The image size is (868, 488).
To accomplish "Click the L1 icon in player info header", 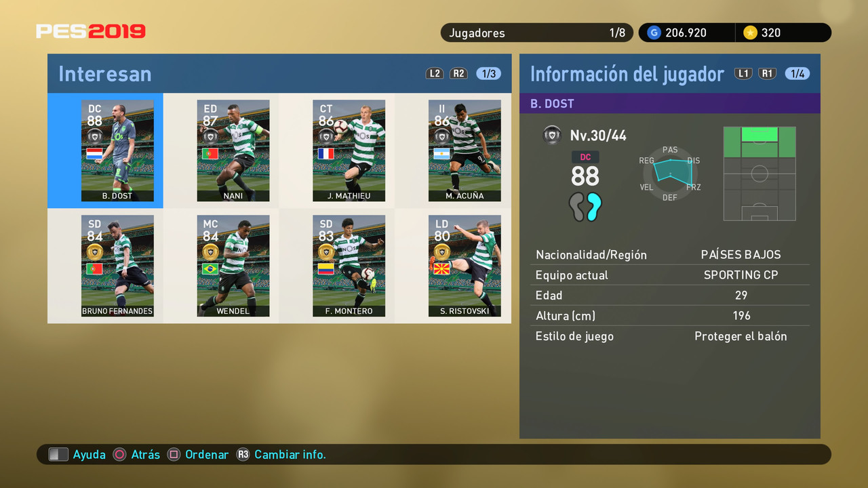I will point(743,73).
